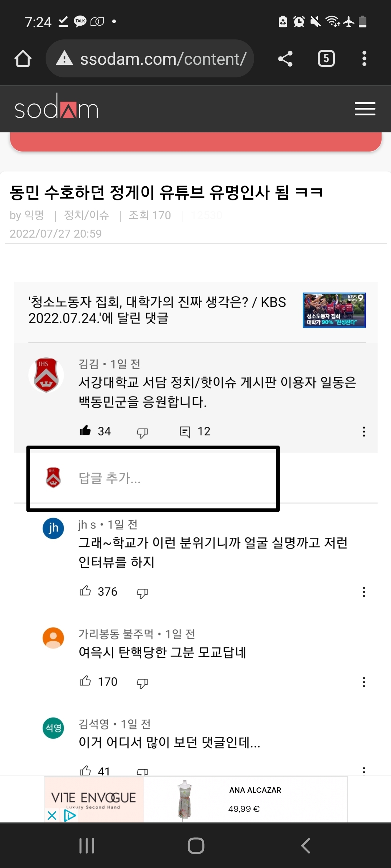Tap the insecure site warning triangle icon
This screenshot has height=868, width=391.
[65, 58]
